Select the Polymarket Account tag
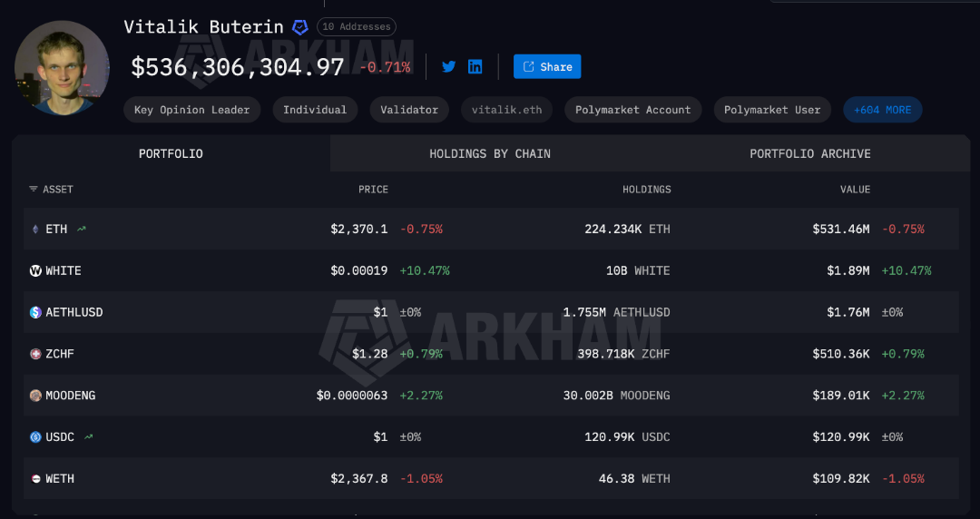This screenshot has width=980, height=519. click(633, 110)
